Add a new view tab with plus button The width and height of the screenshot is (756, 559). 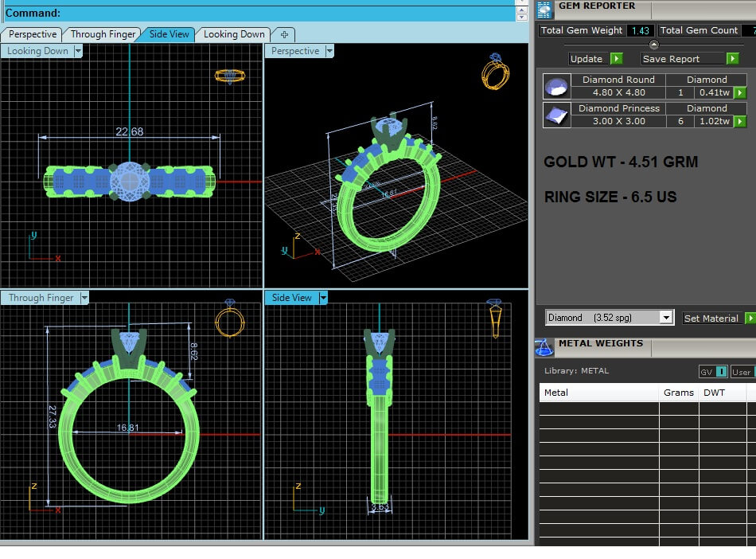[x=283, y=34]
